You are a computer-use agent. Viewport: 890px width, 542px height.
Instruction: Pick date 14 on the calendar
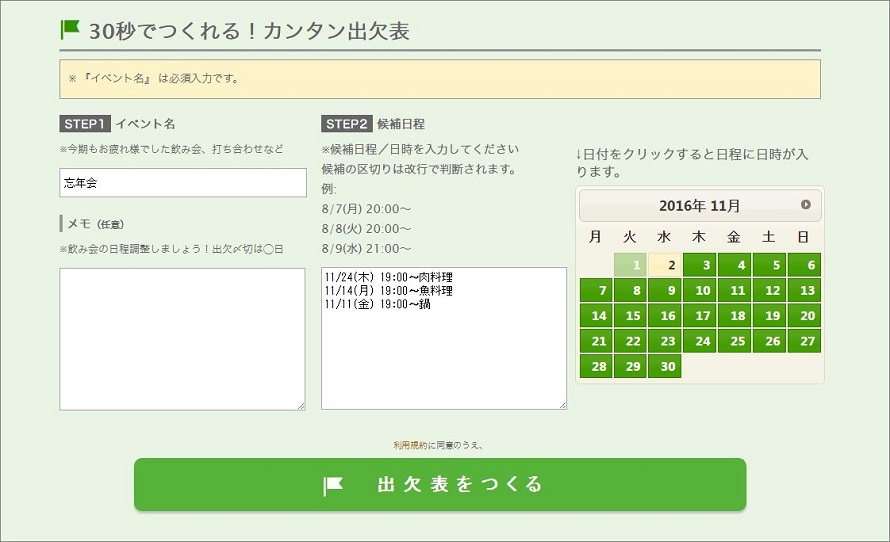coord(595,316)
